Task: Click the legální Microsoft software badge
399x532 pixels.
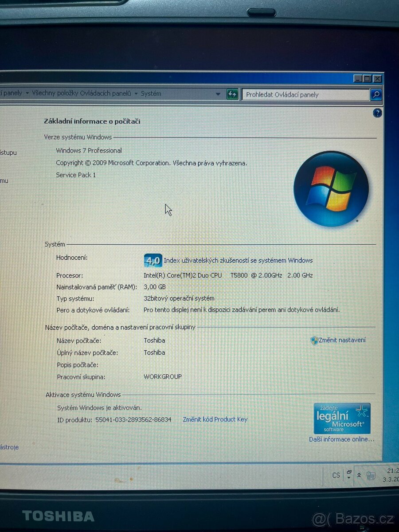Action: [x=342, y=419]
